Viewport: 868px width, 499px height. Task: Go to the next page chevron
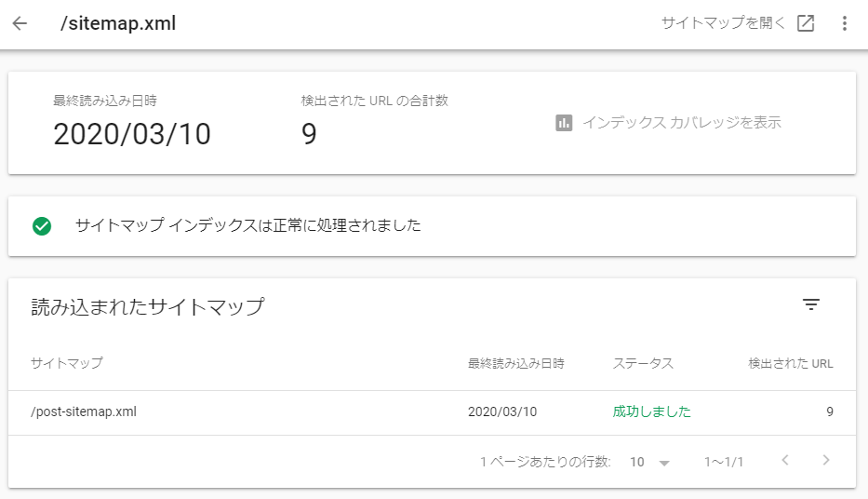(826, 460)
